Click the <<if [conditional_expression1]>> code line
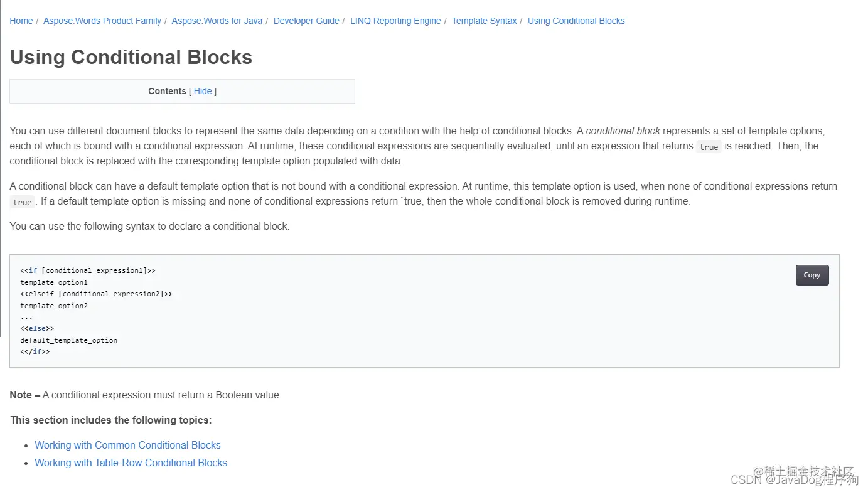868x492 pixels. click(88, 270)
